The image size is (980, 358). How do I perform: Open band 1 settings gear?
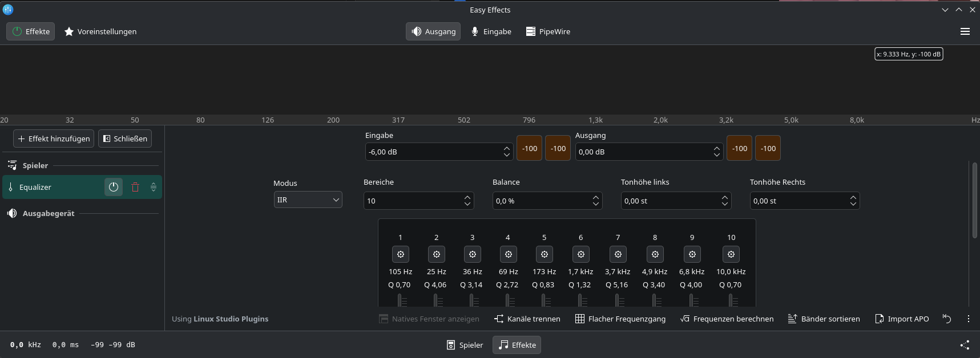(x=401, y=254)
